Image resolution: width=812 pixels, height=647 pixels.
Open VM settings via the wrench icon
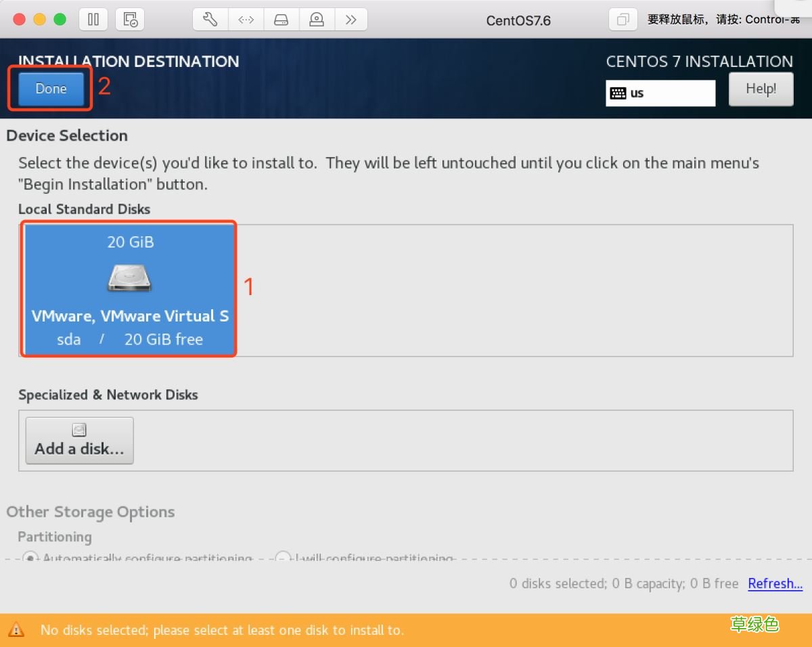click(210, 19)
